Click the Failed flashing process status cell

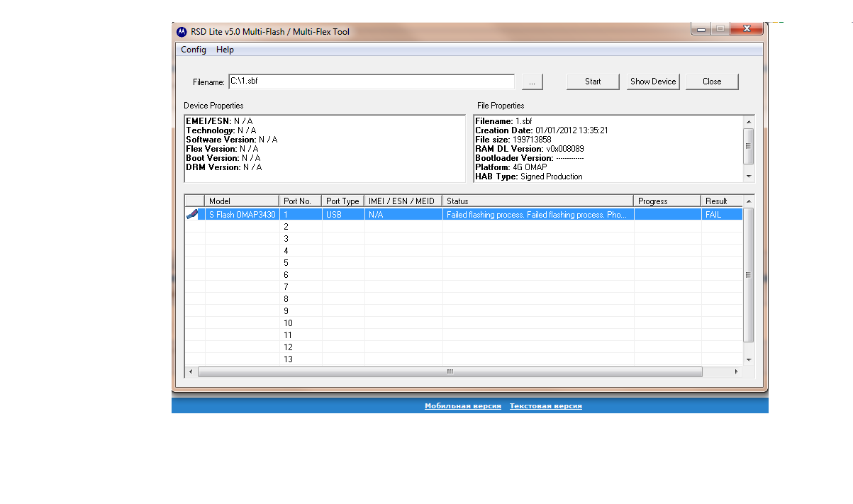pyautogui.click(x=538, y=214)
